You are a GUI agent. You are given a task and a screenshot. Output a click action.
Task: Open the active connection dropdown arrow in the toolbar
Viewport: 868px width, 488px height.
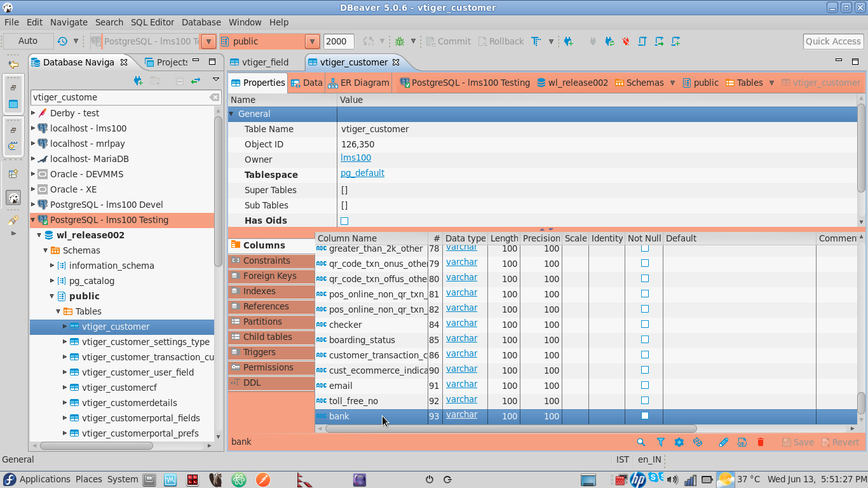[208, 41]
